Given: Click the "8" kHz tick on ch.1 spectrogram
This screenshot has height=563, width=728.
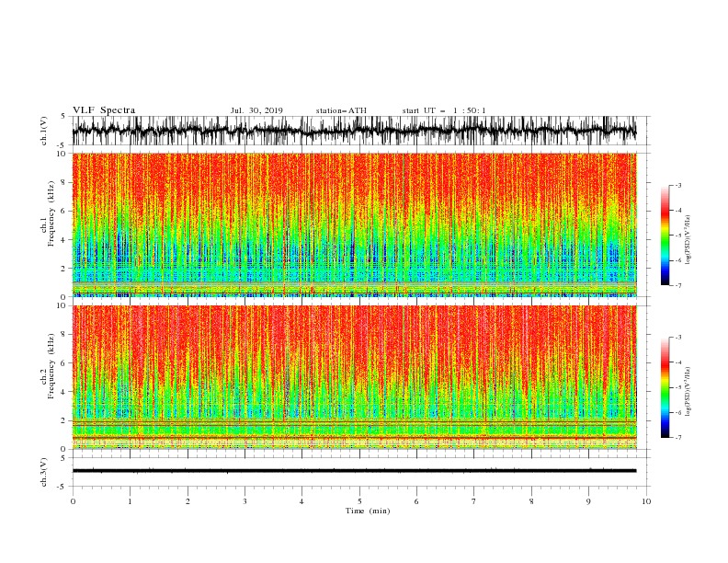Looking at the screenshot, I should point(63,182).
